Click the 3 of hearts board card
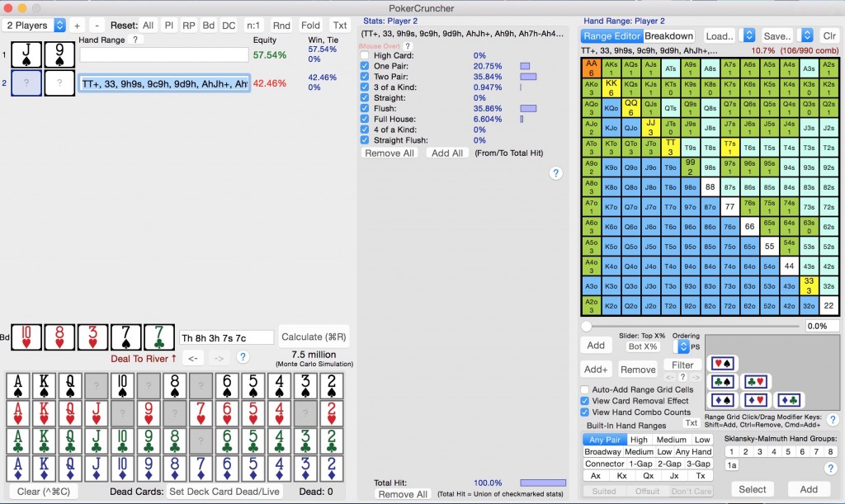The image size is (845, 504). tap(92, 337)
